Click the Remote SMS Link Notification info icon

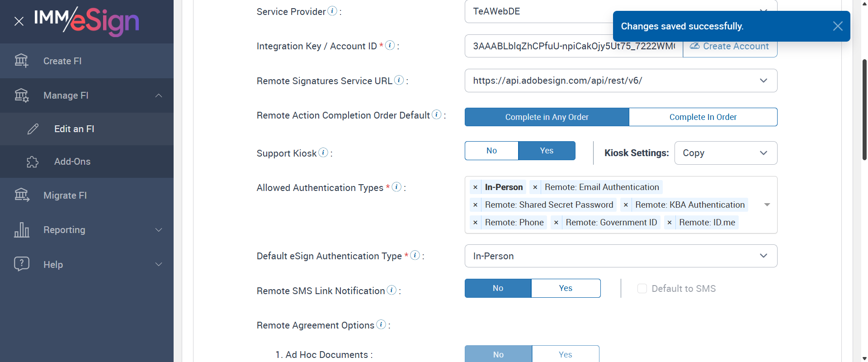coord(392,290)
